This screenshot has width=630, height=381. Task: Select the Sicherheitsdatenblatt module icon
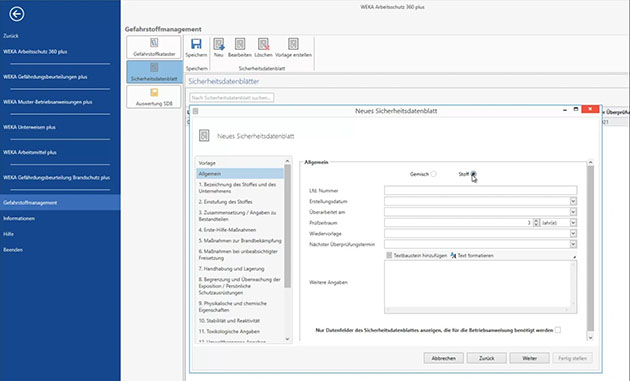tap(154, 68)
